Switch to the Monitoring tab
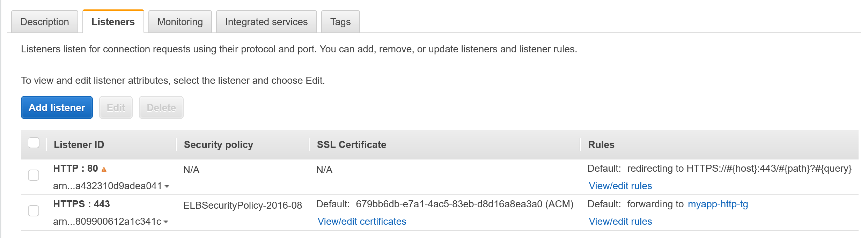 click(180, 21)
